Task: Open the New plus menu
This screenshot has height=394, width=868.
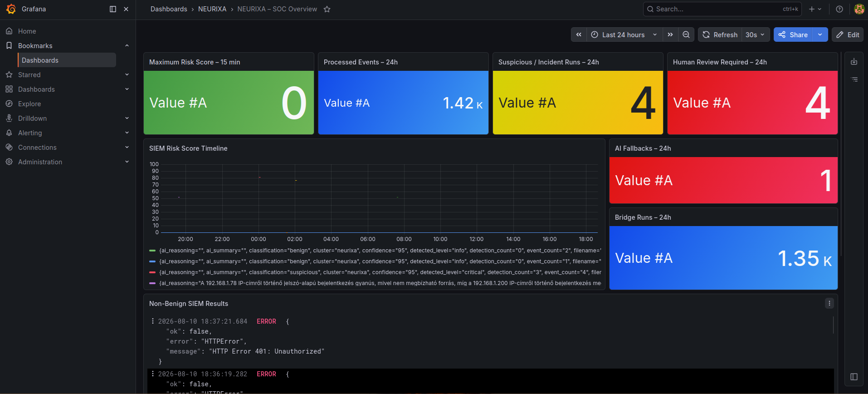Action: tap(815, 9)
